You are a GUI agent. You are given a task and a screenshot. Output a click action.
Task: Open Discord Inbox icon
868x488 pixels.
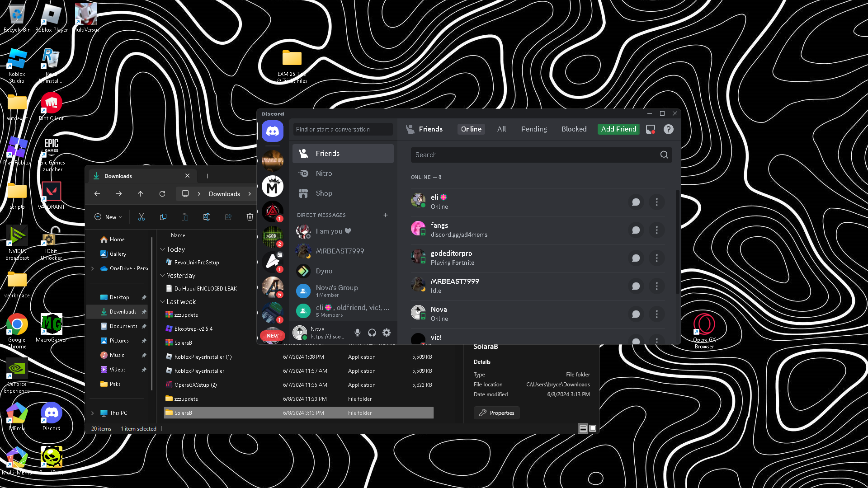pyautogui.click(x=651, y=129)
